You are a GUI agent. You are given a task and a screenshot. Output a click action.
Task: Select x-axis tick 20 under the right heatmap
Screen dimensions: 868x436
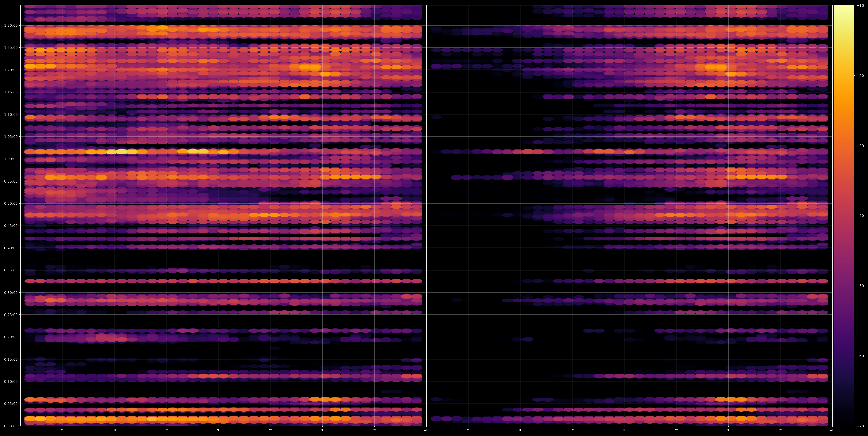[624, 430]
